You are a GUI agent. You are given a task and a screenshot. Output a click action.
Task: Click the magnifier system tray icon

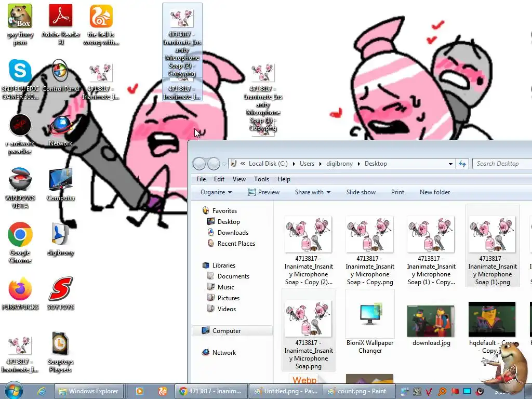[x=442, y=392]
